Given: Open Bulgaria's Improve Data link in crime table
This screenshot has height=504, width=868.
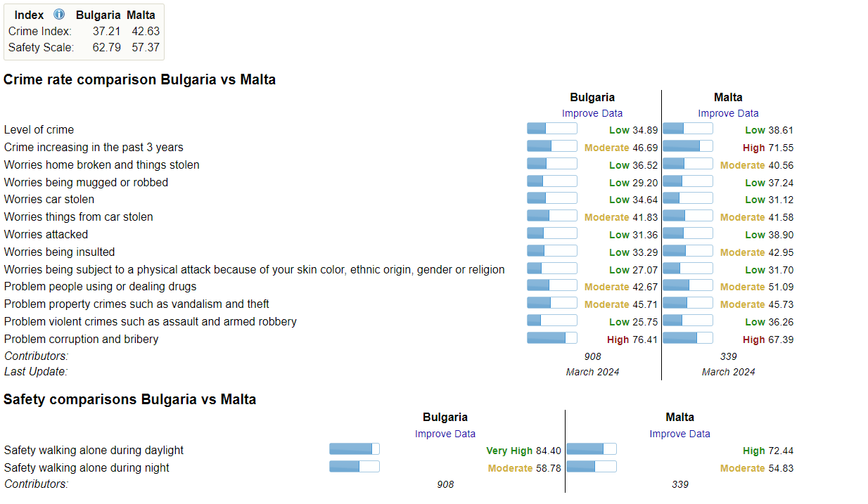Looking at the screenshot, I should tap(592, 113).
